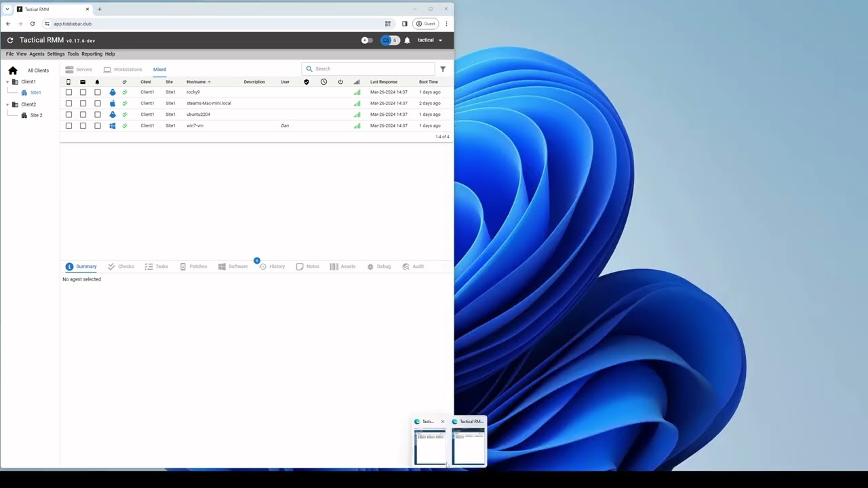The image size is (868, 488).
Task: Open the Reporting menu
Action: coord(92,54)
